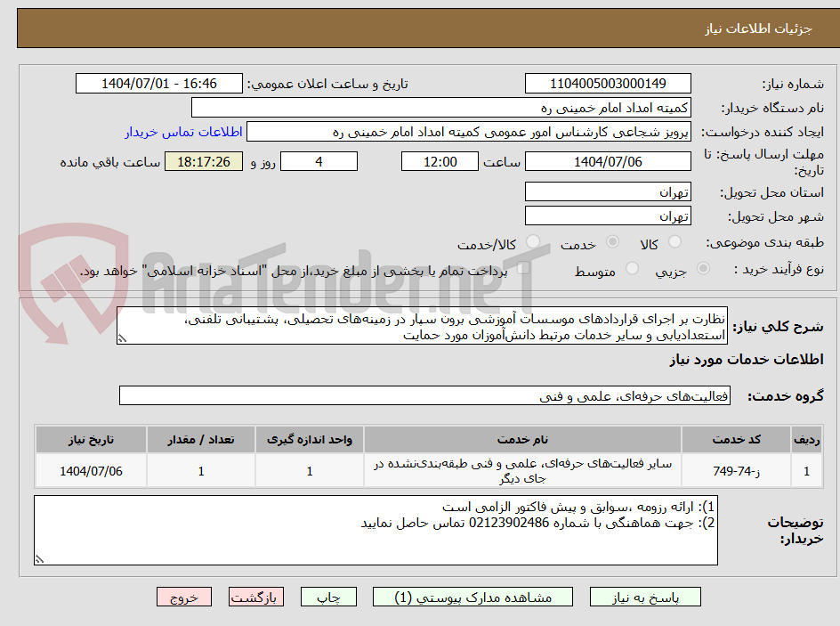Click the خروج (Exit) button

click(x=184, y=597)
